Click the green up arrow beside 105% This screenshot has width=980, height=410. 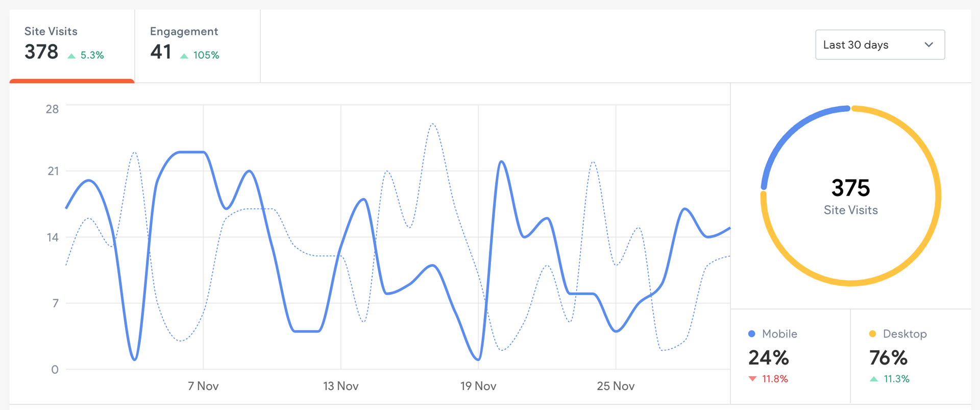point(184,56)
